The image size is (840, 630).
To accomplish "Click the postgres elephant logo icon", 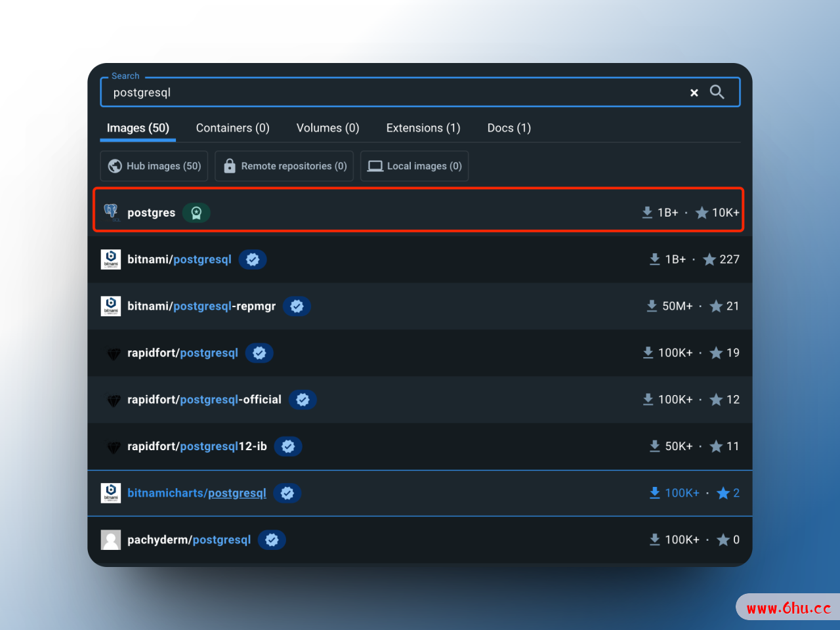I will 111,212.
